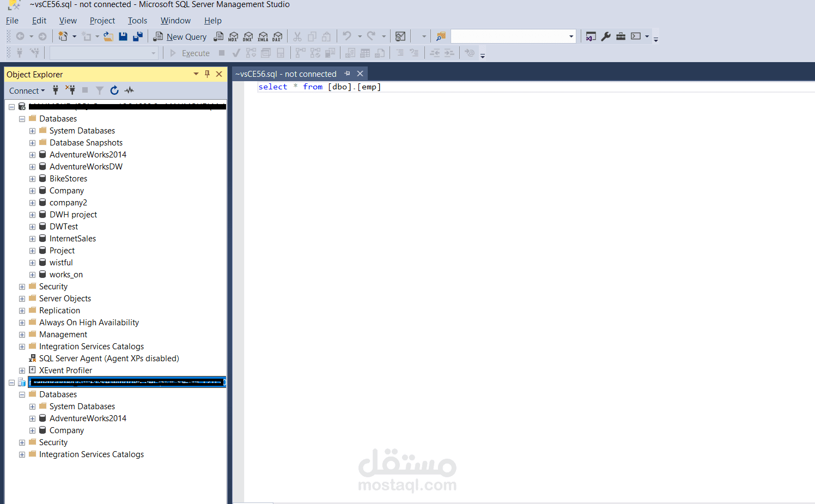
Task: Expand the BikeStores database node
Action: tap(32, 179)
